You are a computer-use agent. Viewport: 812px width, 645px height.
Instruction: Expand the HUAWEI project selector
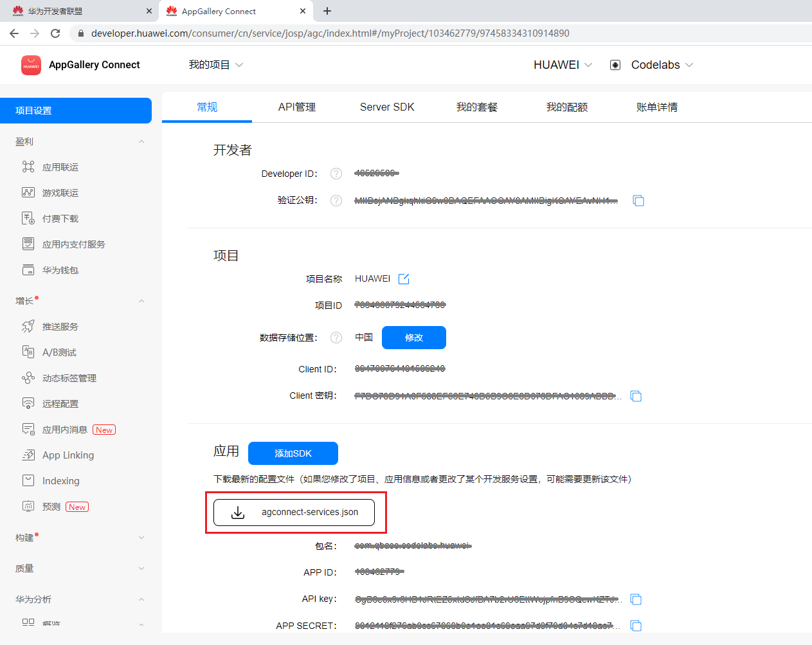click(x=563, y=65)
